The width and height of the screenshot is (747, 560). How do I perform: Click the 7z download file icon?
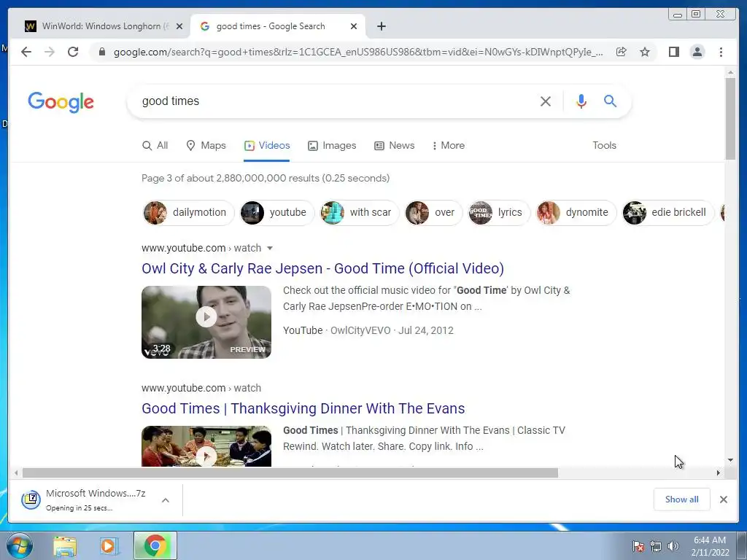point(31,499)
